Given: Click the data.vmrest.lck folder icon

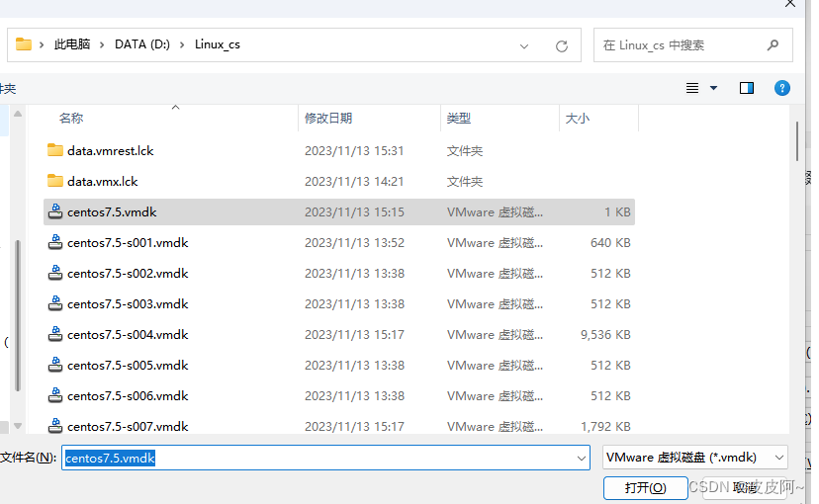Looking at the screenshot, I should tap(54, 150).
